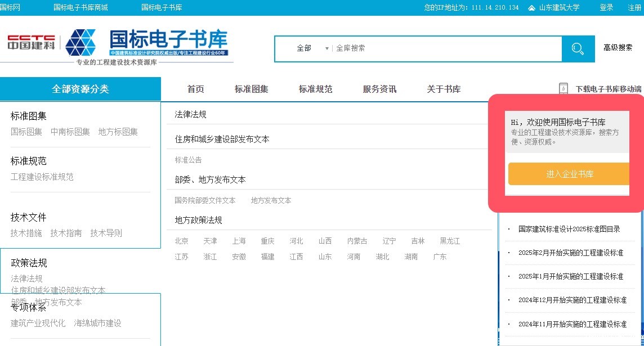Click the 注册 register link
Screen dimensions: 644x346
634,8
